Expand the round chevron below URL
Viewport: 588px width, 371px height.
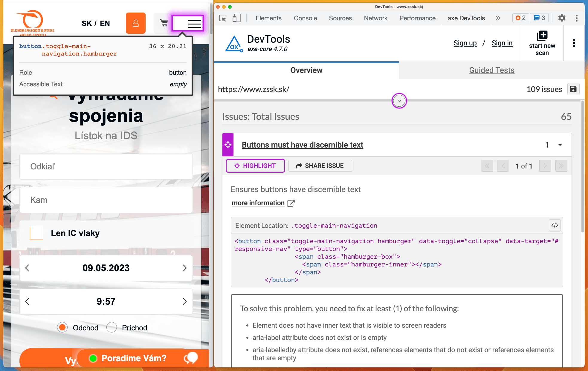point(399,101)
